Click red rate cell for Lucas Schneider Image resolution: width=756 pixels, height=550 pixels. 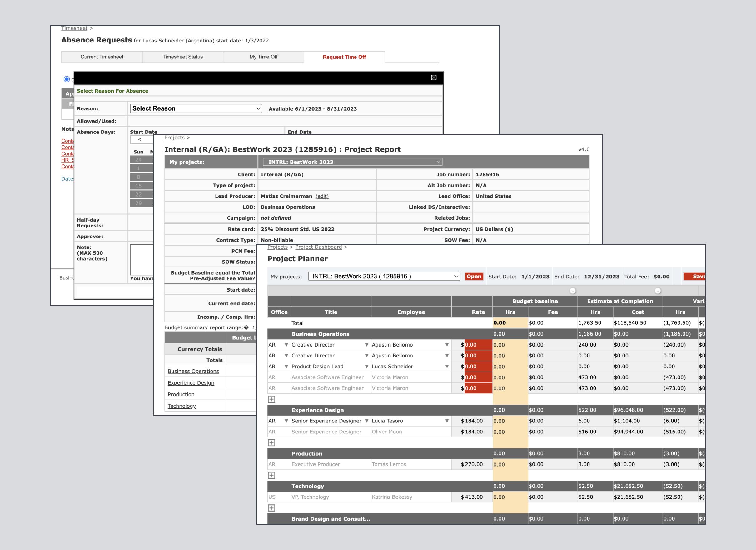pyautogui.click(x=478, y=367)
